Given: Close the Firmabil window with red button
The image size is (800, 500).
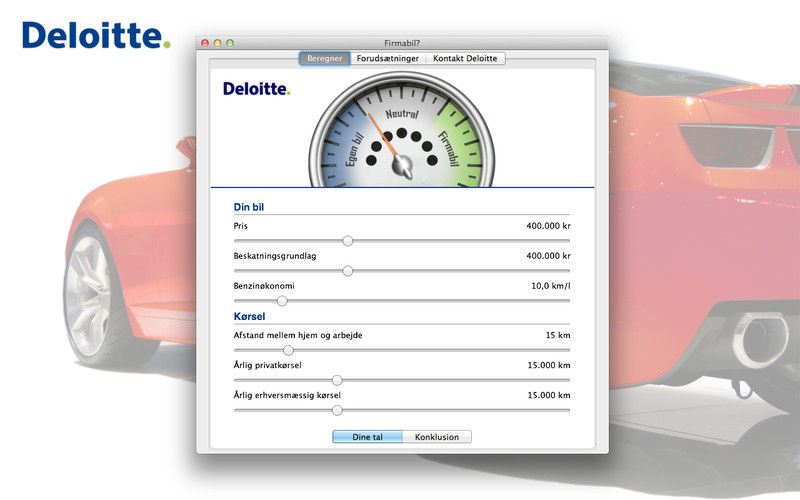Looking at the screenshot, I should coord(205,43).
